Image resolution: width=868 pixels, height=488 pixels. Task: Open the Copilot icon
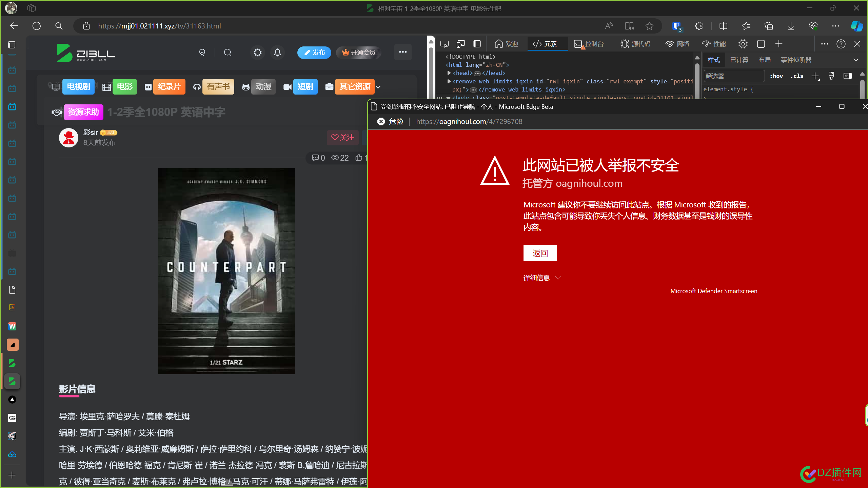[x=856, y=26]
